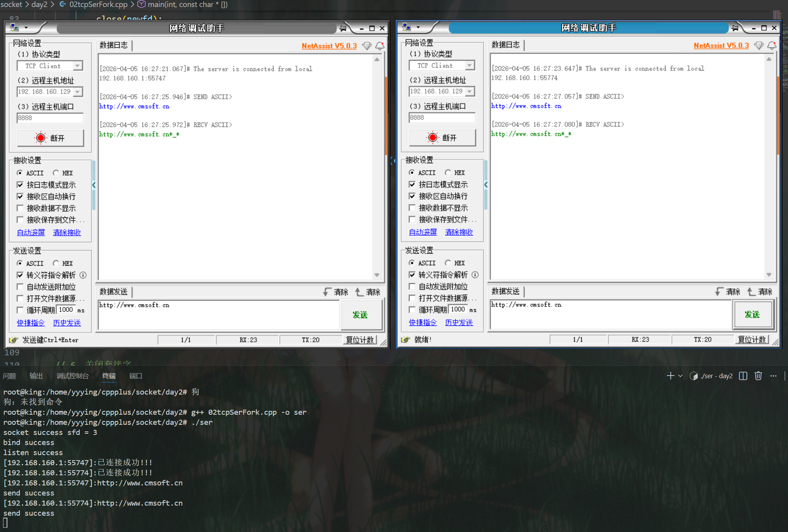Click pin icon in left NetAssist title bar
The width and height of the screenshot is (788, 532).
[x=343, y=28]
